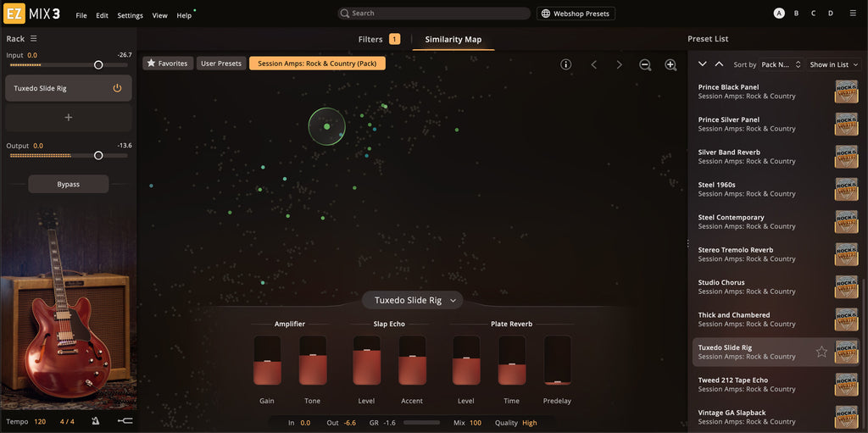Star the Tuxedo Slide Rig preset
This screenshot has height=433, width=868.
tap(821, 352)
